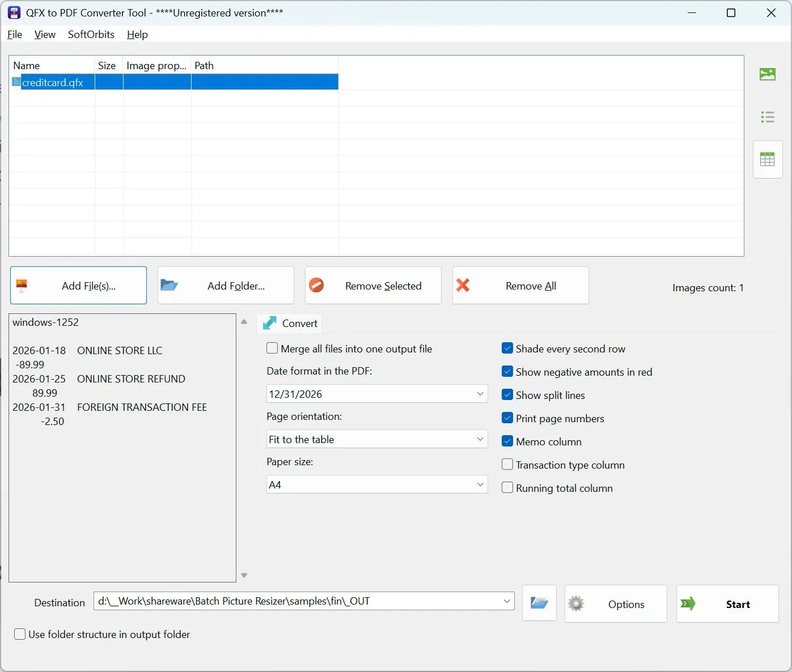Screen dimensions: 792x672
Task: Open the Date format dropdown
Action: coord(377,394)
